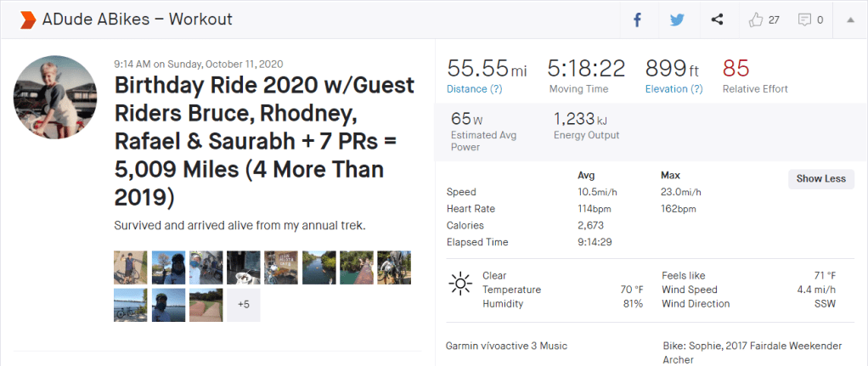Click the clear weather sun icon
The image size is (868, 366).
460,284
